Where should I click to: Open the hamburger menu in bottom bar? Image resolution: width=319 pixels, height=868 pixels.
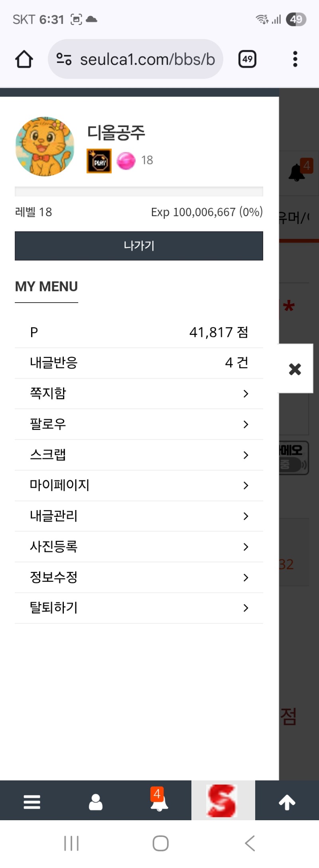point(32,802)
